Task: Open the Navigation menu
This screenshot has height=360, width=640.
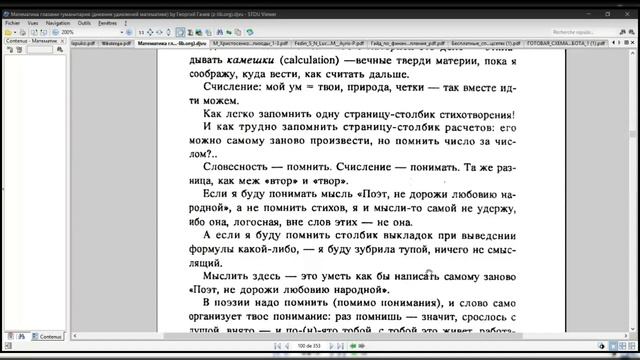Action: [x=58, y=23]
